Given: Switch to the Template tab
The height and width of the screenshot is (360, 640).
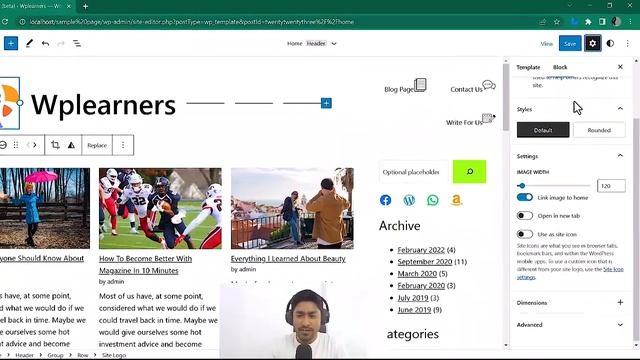Looking at the screenshot, I should 528,67.
